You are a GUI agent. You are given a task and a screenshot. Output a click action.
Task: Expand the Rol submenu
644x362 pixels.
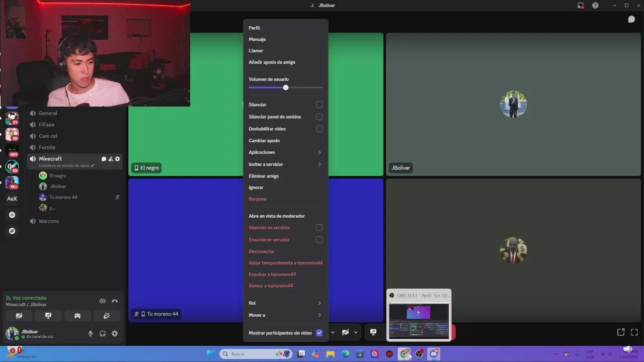pos(285,303)
